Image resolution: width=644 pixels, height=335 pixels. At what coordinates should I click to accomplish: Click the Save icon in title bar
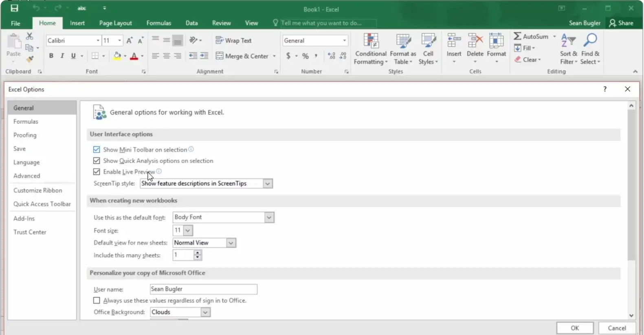(14, 8)
